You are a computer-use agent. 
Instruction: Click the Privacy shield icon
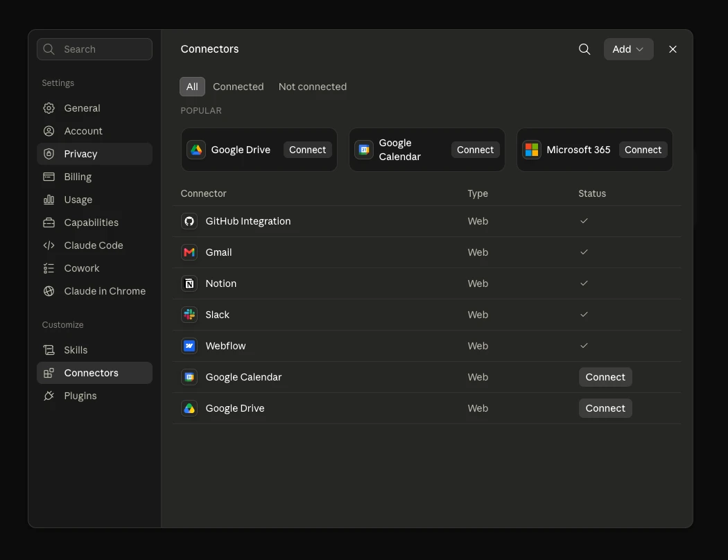click(49, 154)
